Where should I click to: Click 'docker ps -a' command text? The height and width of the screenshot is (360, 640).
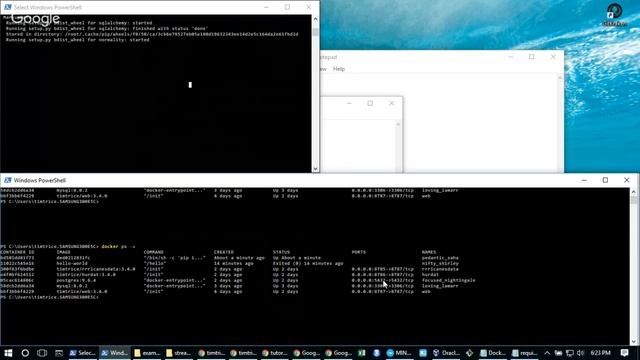[x=118, y=247]
